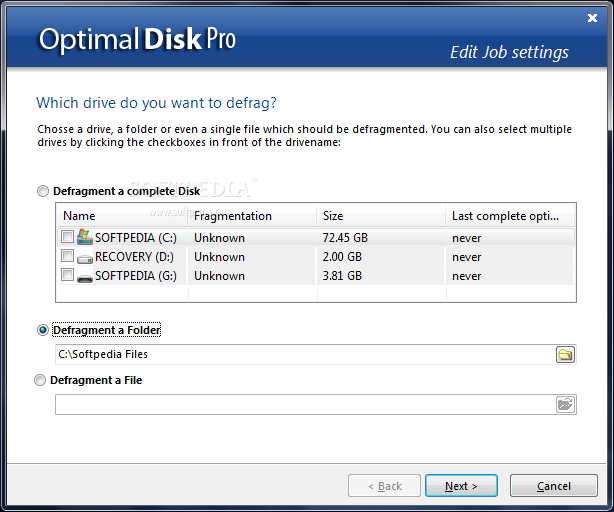Browse for a folder with the folder icon
Image resolution: width=614 pixels, height=512 pixels.
coord(565,355)
